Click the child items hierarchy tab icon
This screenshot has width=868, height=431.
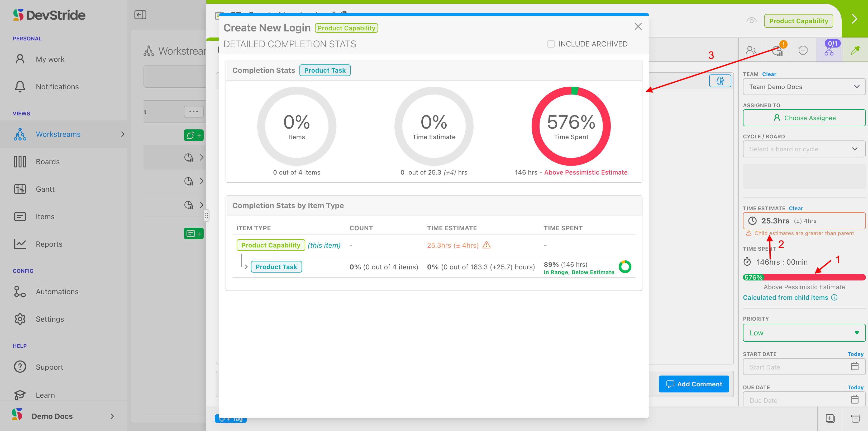click(x=829, y=51)
